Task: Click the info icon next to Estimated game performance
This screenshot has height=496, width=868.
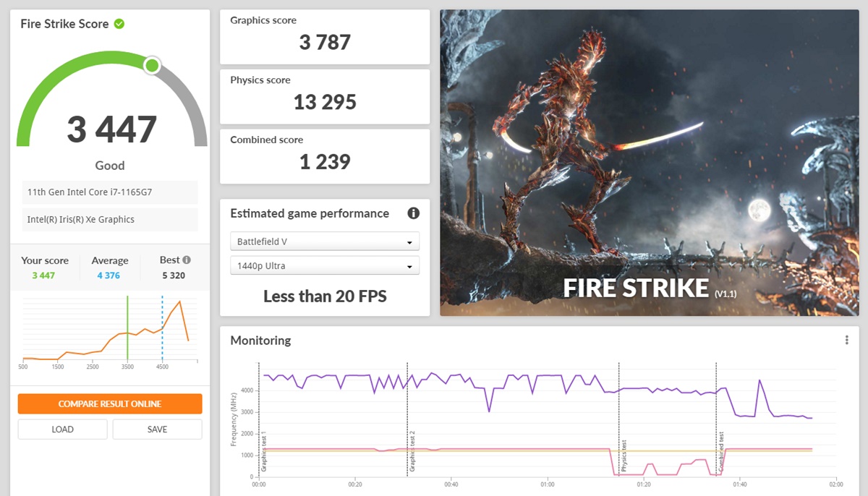Action: (413, 213)
